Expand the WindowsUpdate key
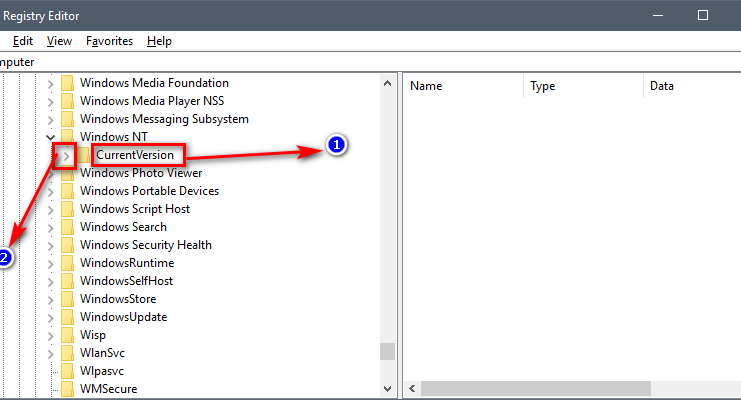 point(51,318)
